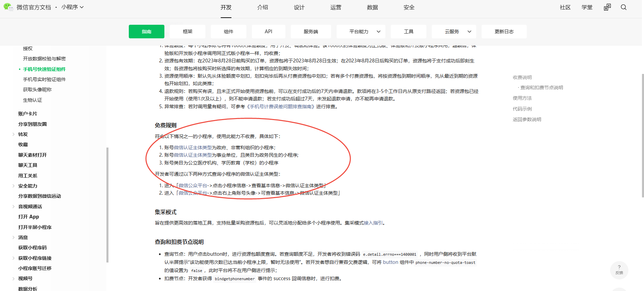Open 开放数据校验与解密 in the sidebar

coord(44,59)
